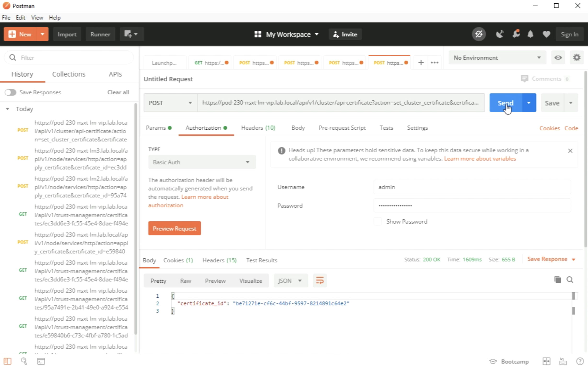
Task: Open the environment gear settings icon
Action: (576, 58)
